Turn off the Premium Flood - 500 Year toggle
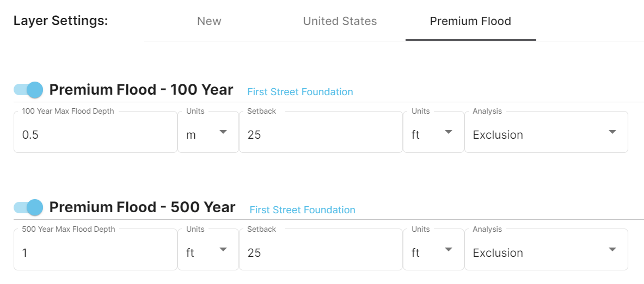This screenshot has width=644, height=284. [29, 207]
